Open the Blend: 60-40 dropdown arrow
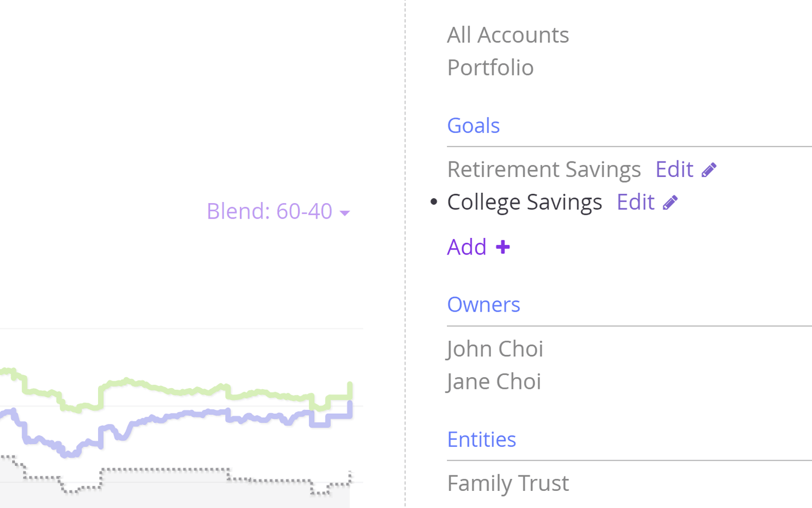 pyautogui.click(x=344, y=213)
